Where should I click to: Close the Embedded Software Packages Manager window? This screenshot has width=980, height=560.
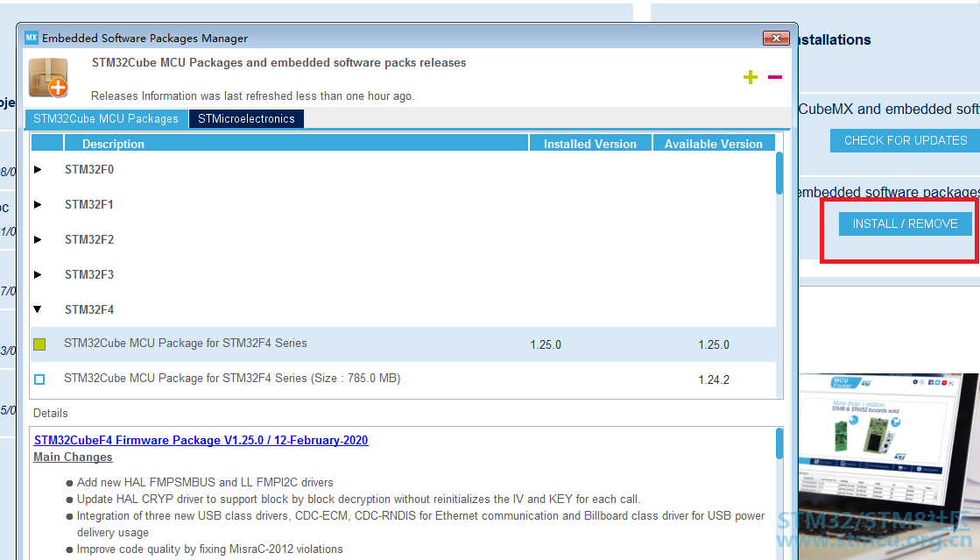tap(776, 39)
